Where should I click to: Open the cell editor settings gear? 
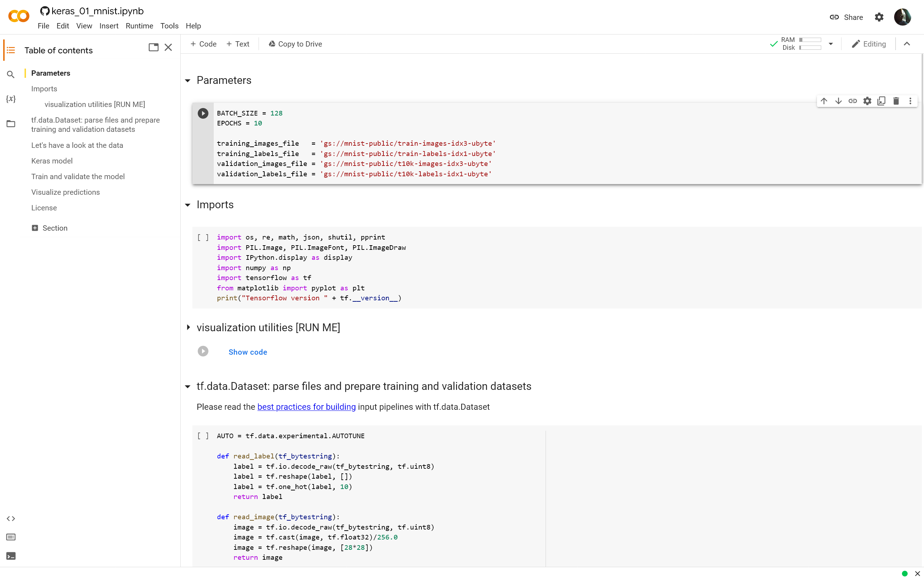(x=867, y=101)
